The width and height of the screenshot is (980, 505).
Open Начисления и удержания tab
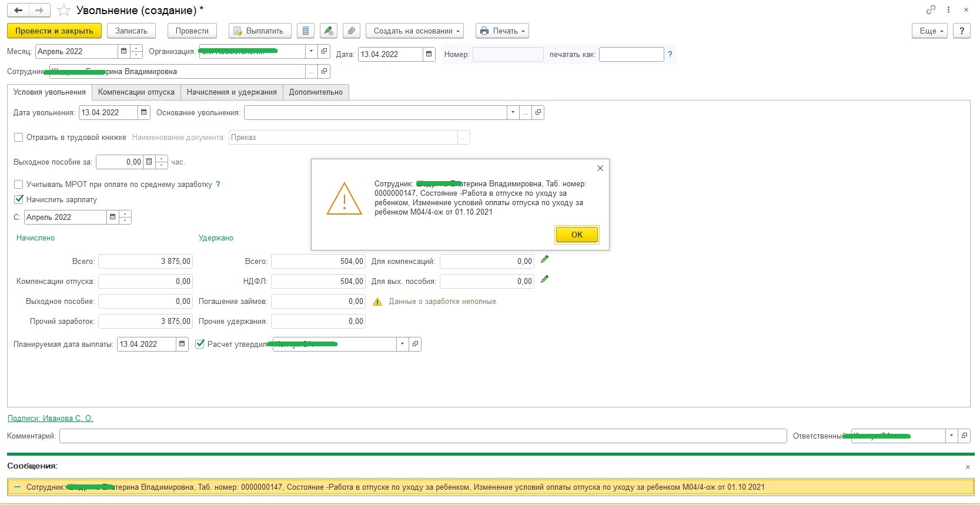coord(232,92)
